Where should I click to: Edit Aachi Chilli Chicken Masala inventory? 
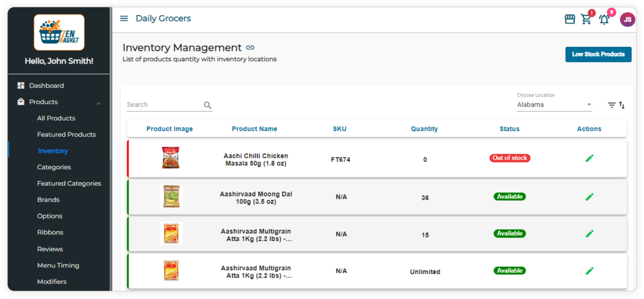tap(589, 158)
